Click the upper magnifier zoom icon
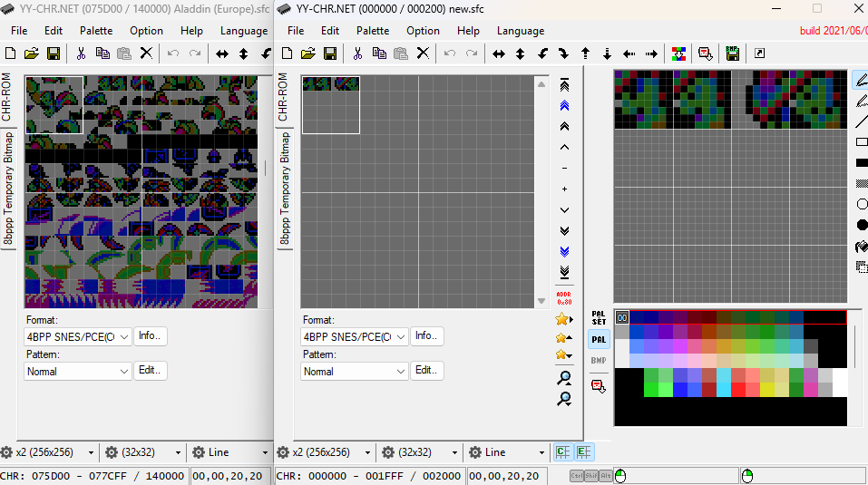The width and height of the screenshot is (868, 485). click(564, 378)
